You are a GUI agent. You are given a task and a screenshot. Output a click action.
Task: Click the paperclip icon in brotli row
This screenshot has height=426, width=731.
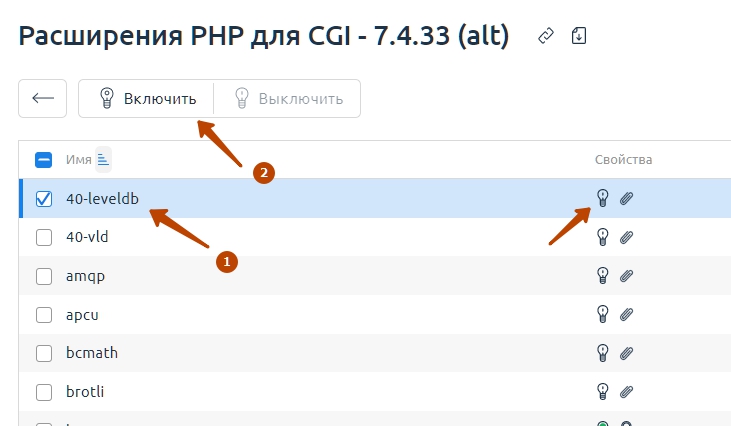626,392
